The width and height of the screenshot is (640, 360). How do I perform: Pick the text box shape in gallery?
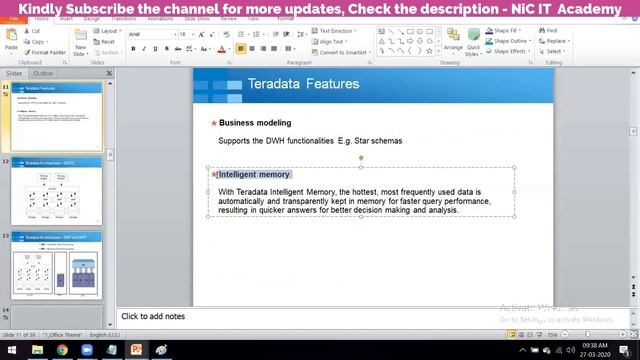[381, 31]
